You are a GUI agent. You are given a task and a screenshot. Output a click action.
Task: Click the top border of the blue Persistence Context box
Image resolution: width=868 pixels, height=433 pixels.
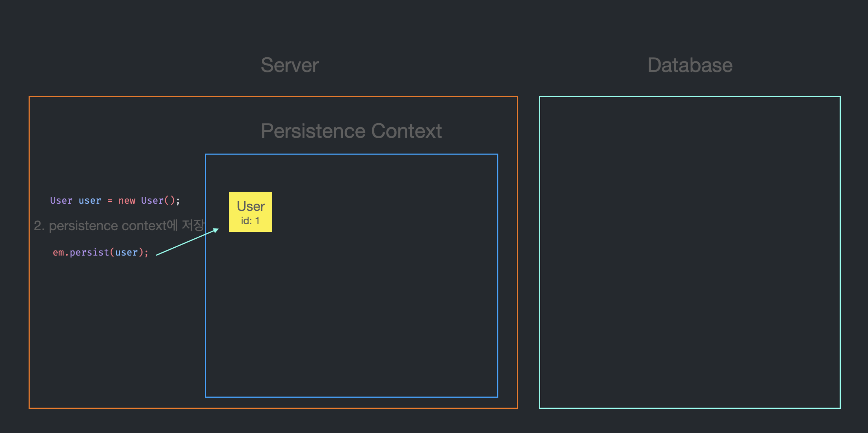point(351,154)
